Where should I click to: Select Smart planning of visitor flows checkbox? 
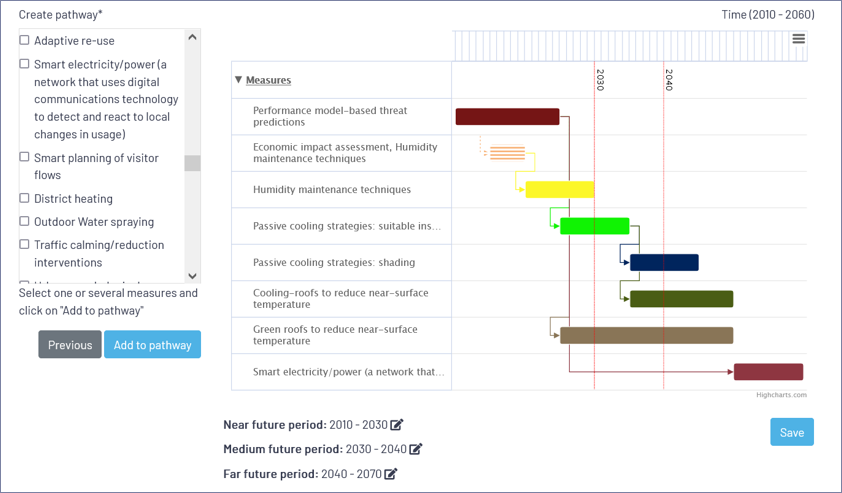coord(25,157)
